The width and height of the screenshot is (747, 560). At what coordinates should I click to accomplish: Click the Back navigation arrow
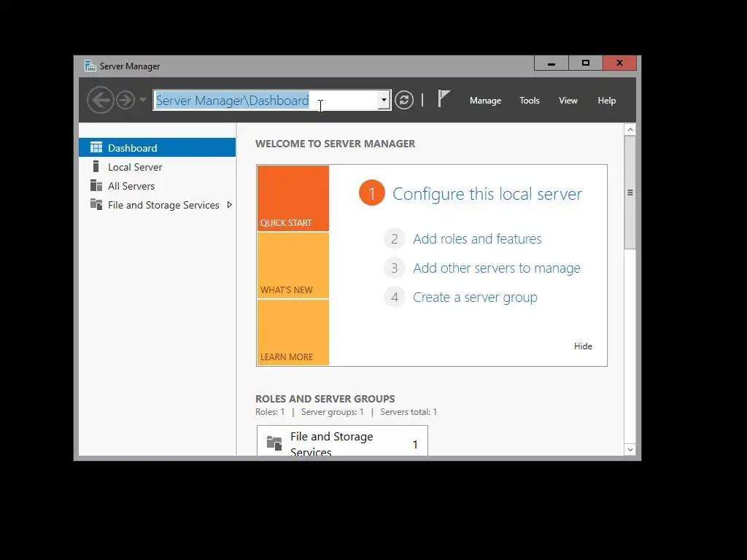click(101, 100)
